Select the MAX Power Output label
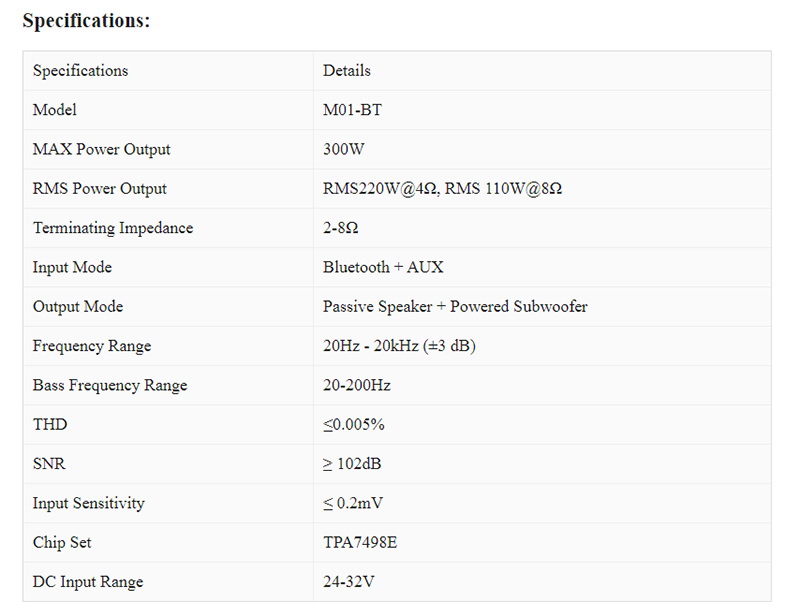Image resolution: width=800 pixels, height=616 pixels. [x=101, y=149]
